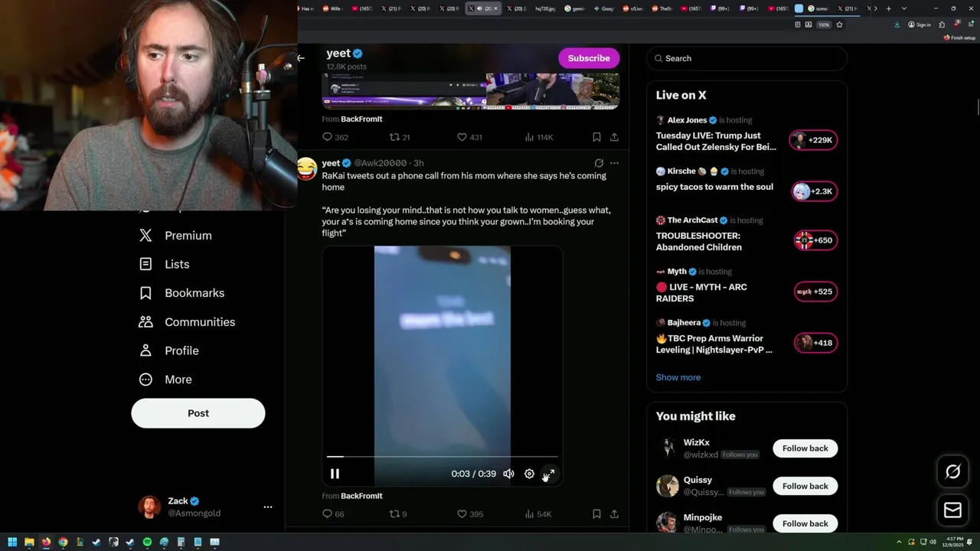Open Google Chrome from the taskbar
This screenshot has width=980, height=551.
coord(63,543)
